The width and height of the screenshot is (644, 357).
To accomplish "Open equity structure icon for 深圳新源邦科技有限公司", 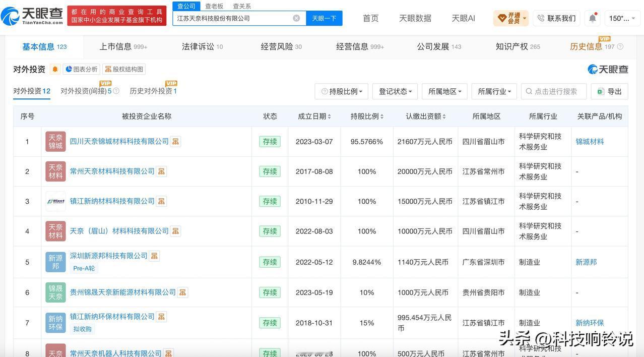I will [x=154, y=256].
